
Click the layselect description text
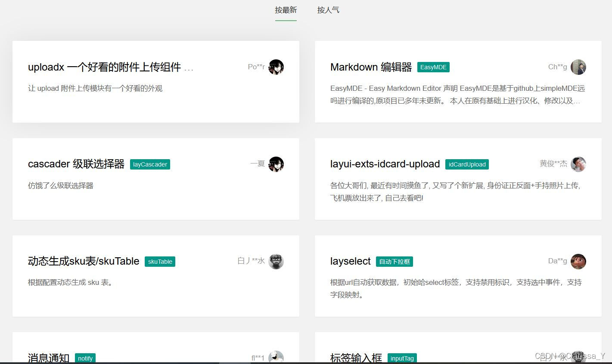click(456, 288)
